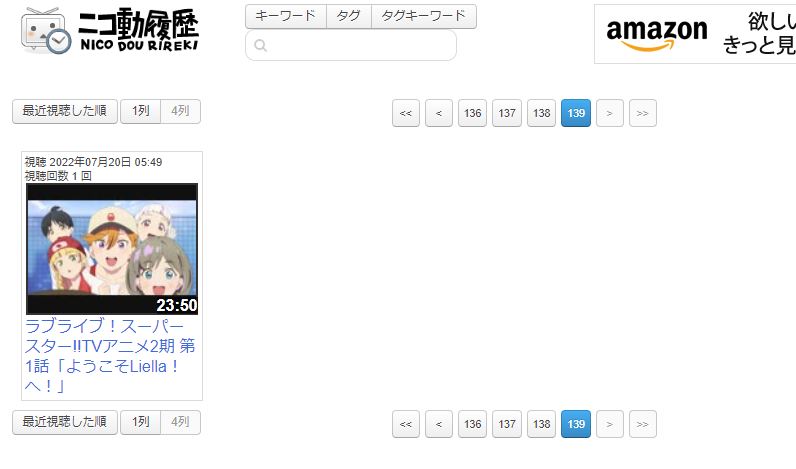Go to page 138 in top pagination
Screen dimensions: 796x469
pos(541,113)
